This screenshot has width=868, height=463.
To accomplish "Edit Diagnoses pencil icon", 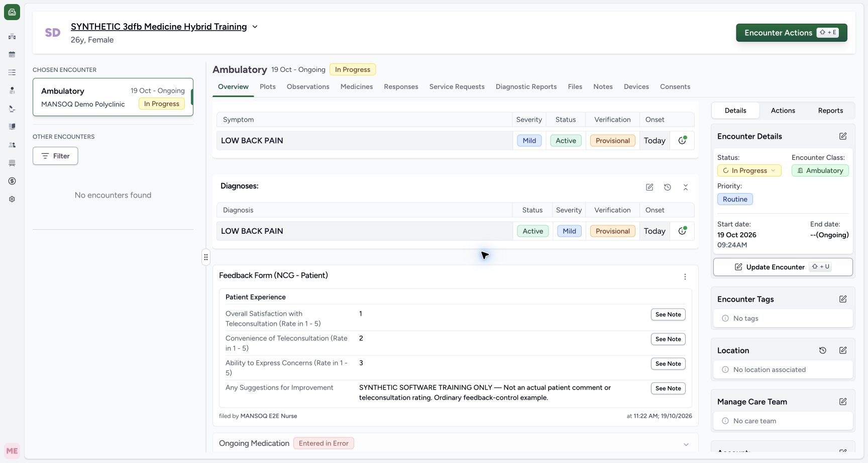I will point(649,187).
